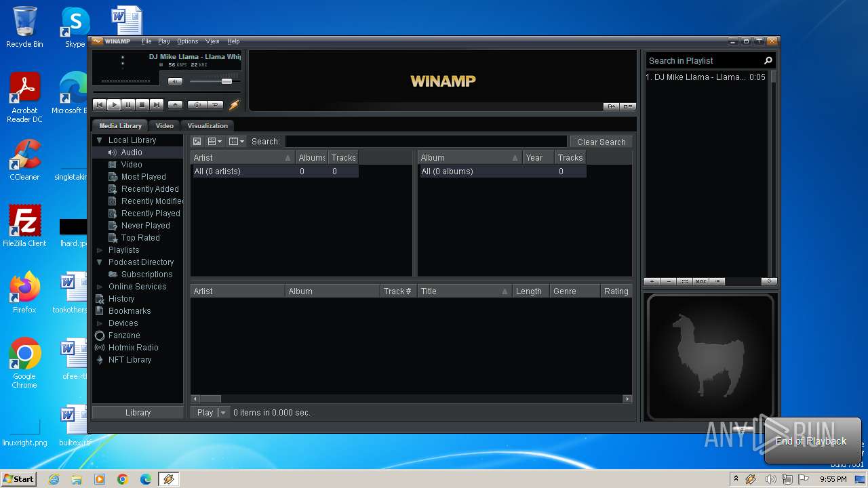Expand the Playlists tree node

pos(100,250)
